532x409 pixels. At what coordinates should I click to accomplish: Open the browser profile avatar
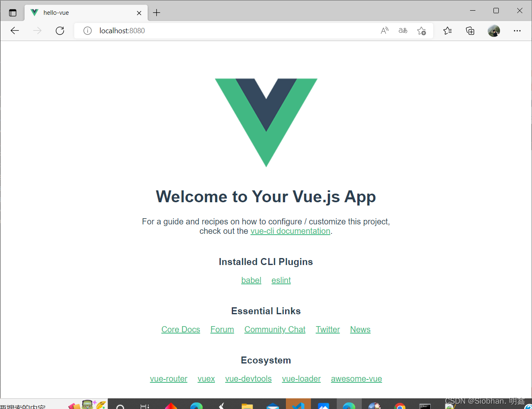494,31
